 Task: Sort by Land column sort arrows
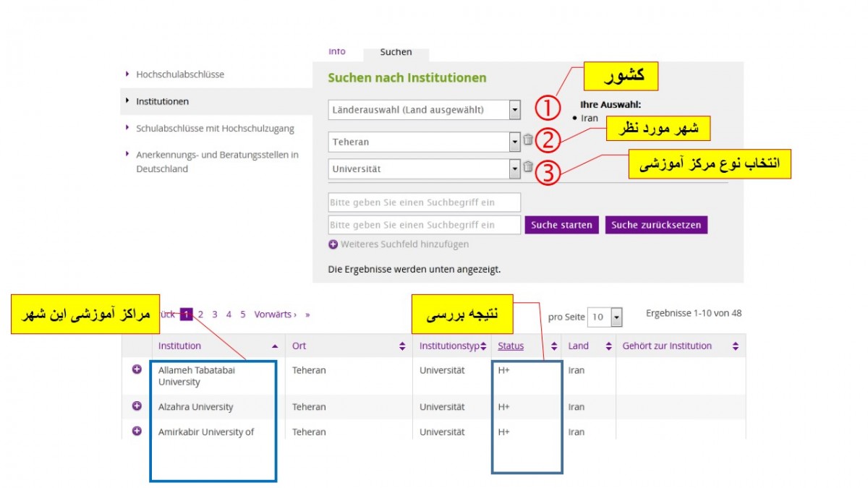(x=608, y=346)
